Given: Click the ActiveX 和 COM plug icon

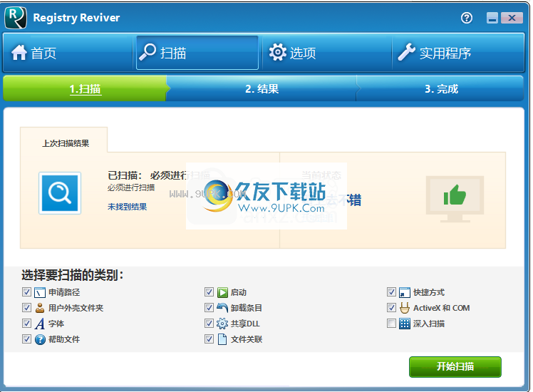Looking at the screenshot, I should pyautogui.click(x=405, y=308).
